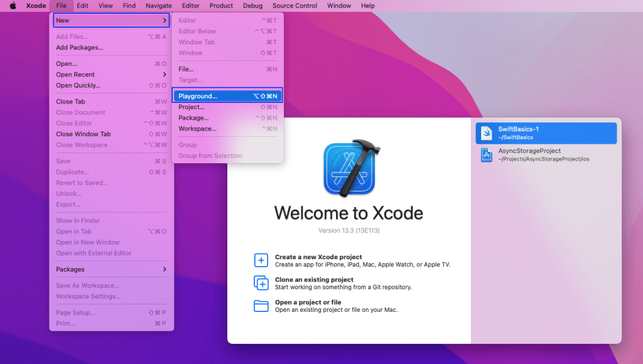Click the clone existing project icon
Viewport: 643px width, 364px height.
pos(261,283)
